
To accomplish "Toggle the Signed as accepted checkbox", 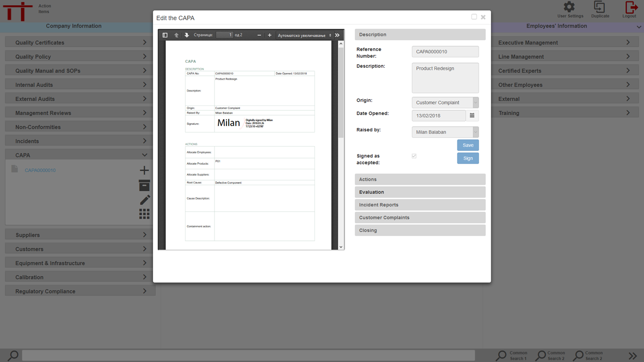I will tap(414, 156).
